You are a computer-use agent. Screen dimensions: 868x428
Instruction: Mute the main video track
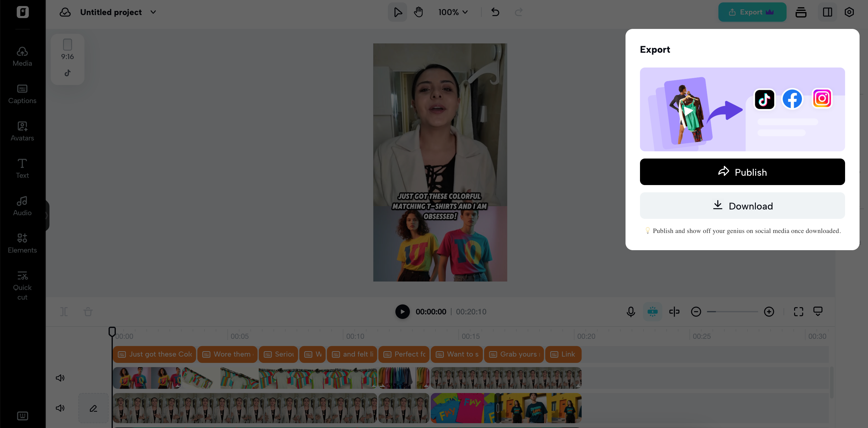60,408
